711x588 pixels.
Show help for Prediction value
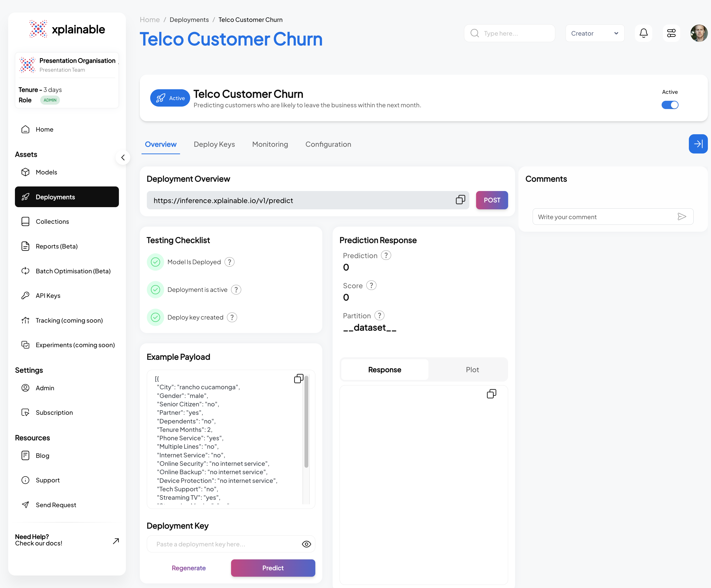coord(386,255)
